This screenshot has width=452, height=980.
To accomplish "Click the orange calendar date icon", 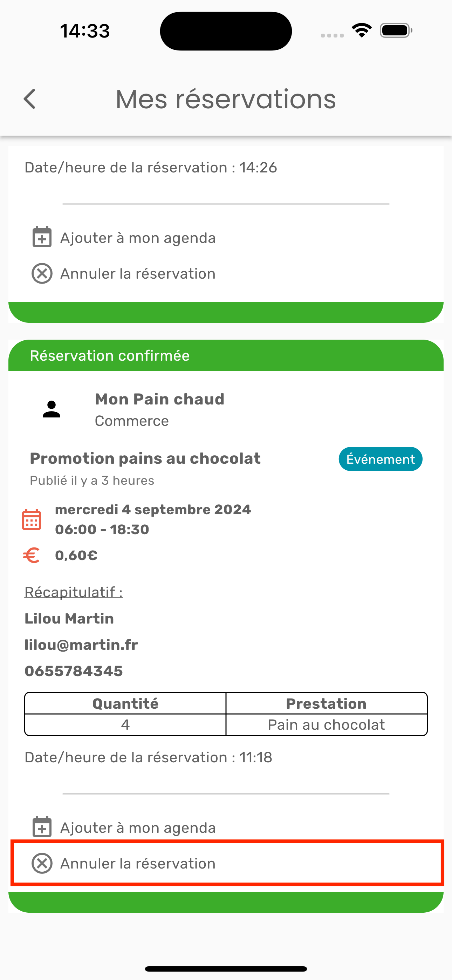I will [x=32, y=519].
